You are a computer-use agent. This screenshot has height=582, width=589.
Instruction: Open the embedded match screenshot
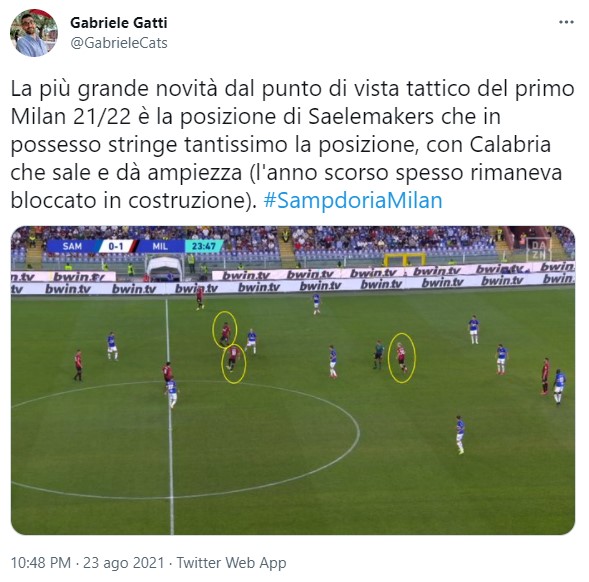click(293, 380)
